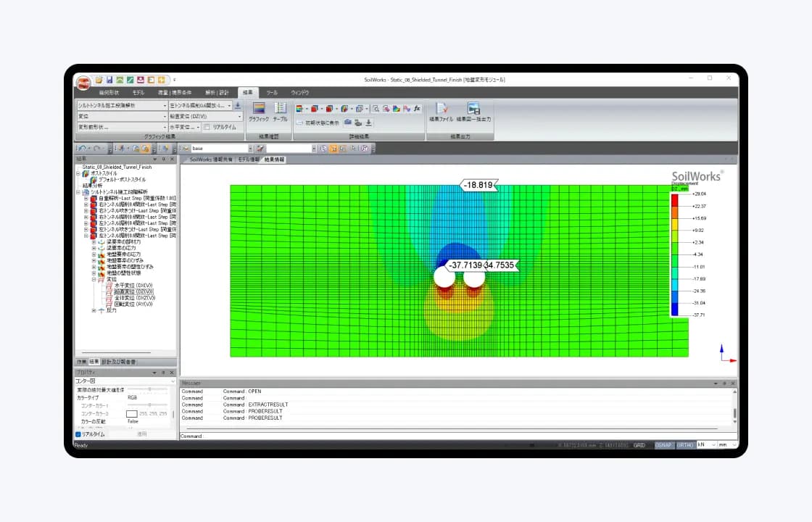Switch to the ツール ribbon tab
The width and height of the screenshot is (812, 522).
coord(272,93)
